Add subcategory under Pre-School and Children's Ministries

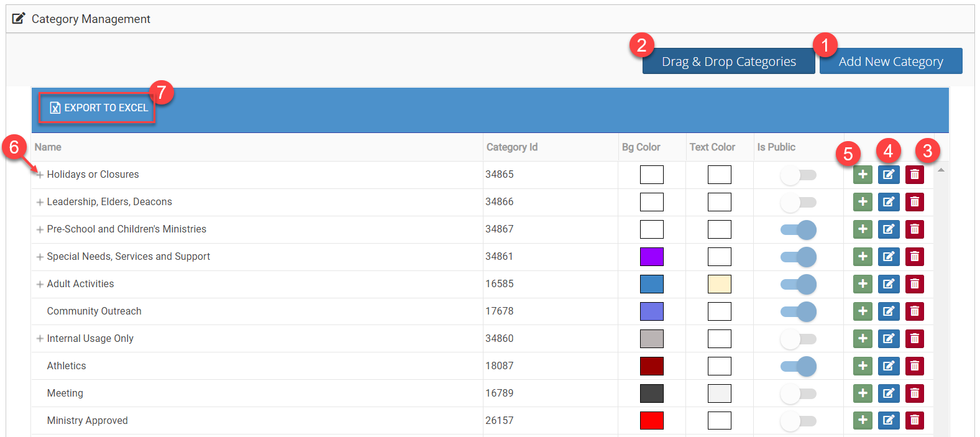(x=863, y=229)
